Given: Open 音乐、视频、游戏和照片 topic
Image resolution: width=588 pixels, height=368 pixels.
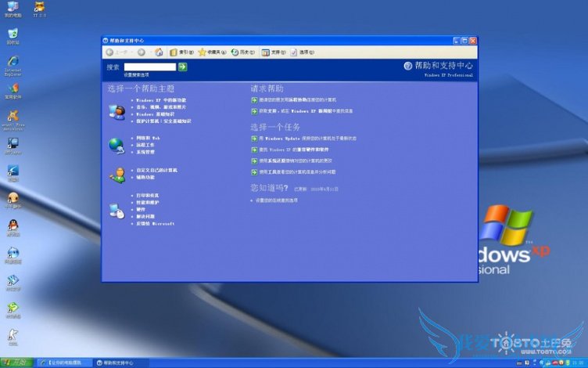Looking at the screenshot, I should (161, 107).
